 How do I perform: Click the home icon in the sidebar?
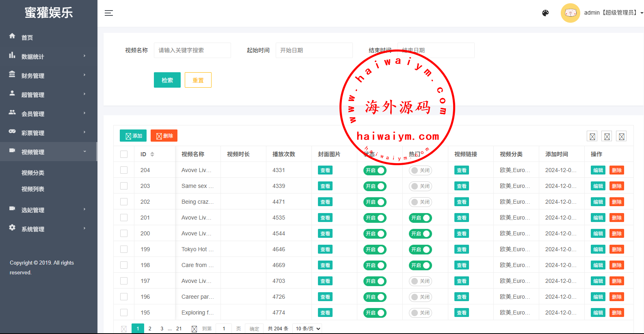point(12,36)
